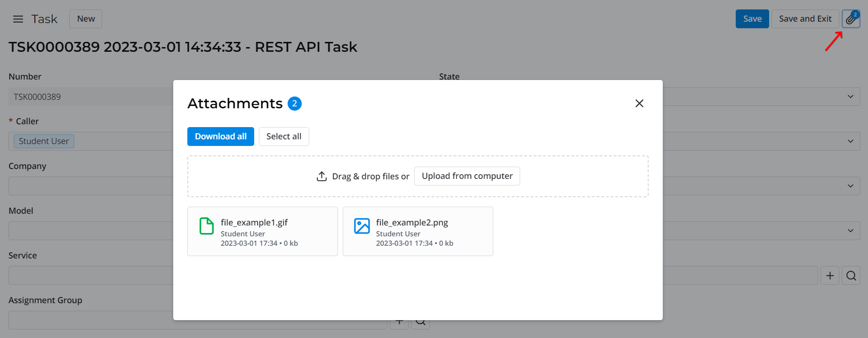
Task: Click Upload from computer button
Action: click(x=467, y=176)
